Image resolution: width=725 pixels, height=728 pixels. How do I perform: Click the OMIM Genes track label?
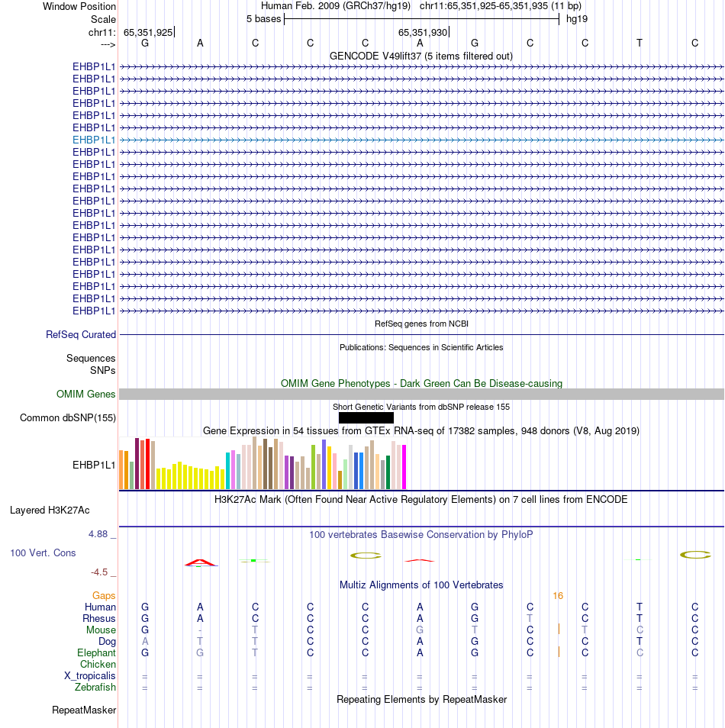(x=86, y=395)
